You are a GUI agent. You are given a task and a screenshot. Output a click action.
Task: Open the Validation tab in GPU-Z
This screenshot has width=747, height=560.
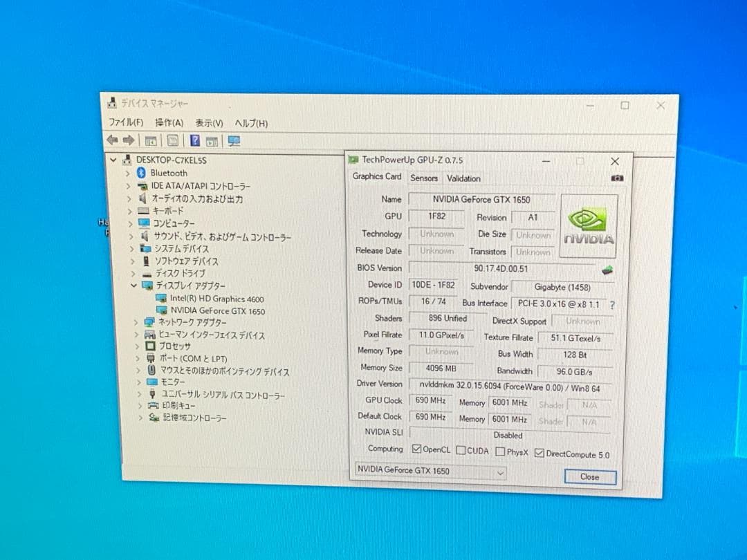point(463,178)
